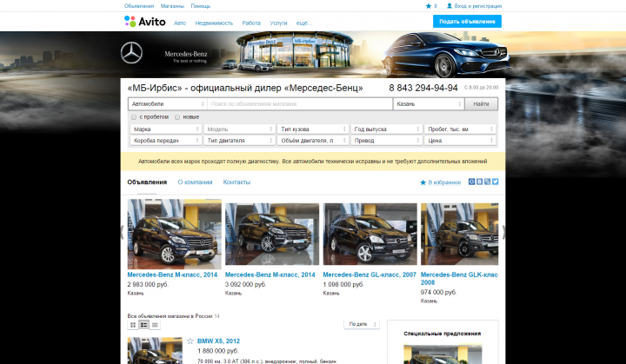The height and width of the screenshot is (364, 626).
Task: Switch to compact lines view
Action: tap(155, 325)
